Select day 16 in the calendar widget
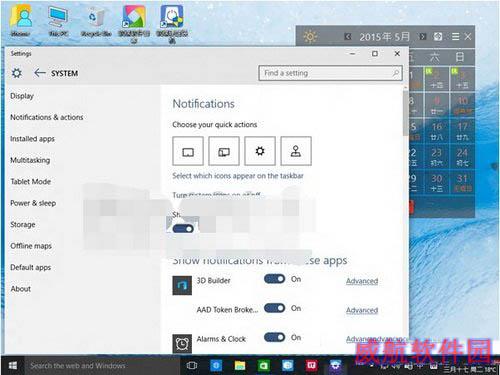The width and height of the screenshot is (500, 375). coord(437,131)
